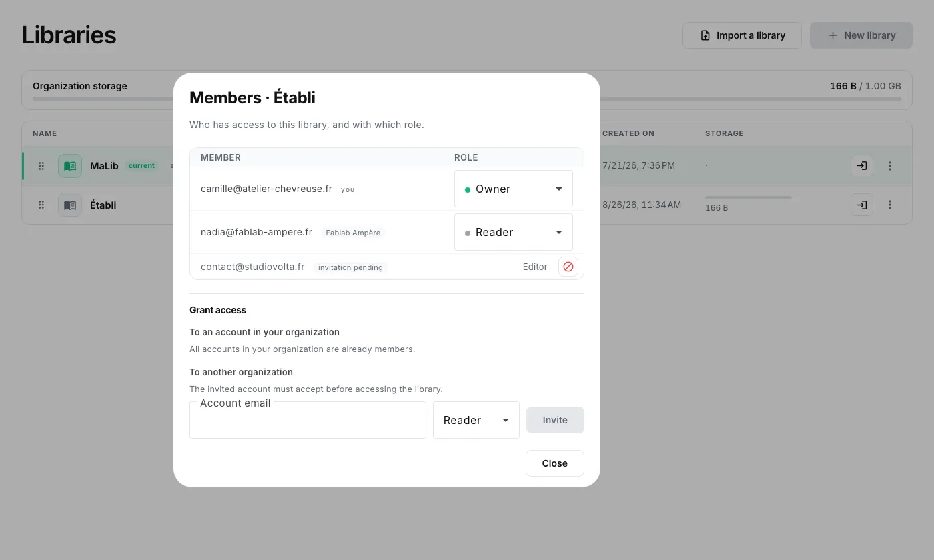Viewport: 934px width, 560px height.
Task: Click the Invite button
Action: pyautogui.click(x=555, y=420)
